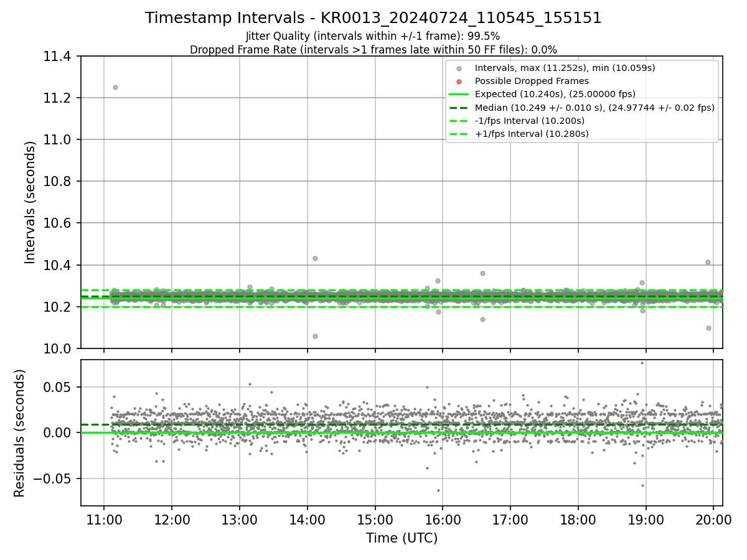747x560 pixels.
Task: Click the 'Residuals (seconds)' y-axis label
Action: click(x=19, y=433)
